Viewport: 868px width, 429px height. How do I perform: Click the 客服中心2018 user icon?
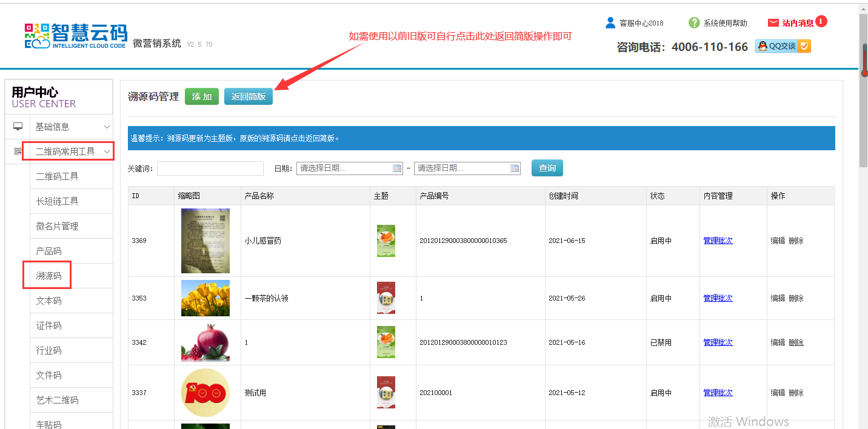[x=610, y=22]
